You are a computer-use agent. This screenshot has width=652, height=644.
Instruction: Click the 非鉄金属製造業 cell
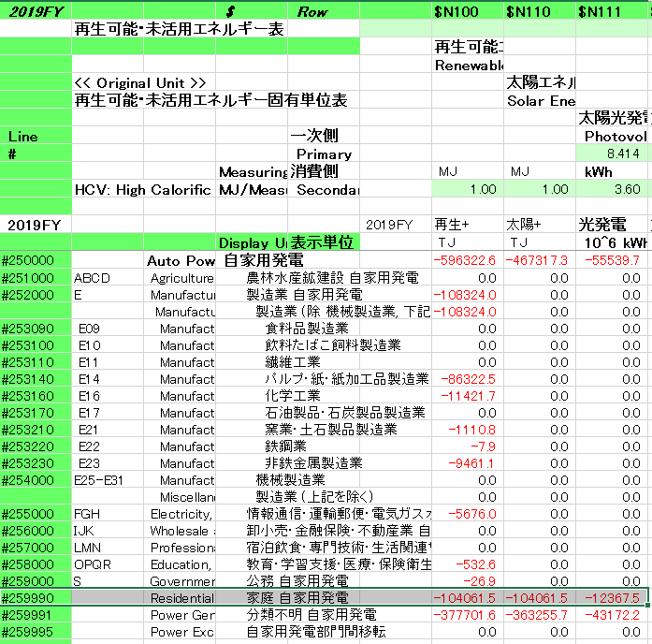(314, 463)
